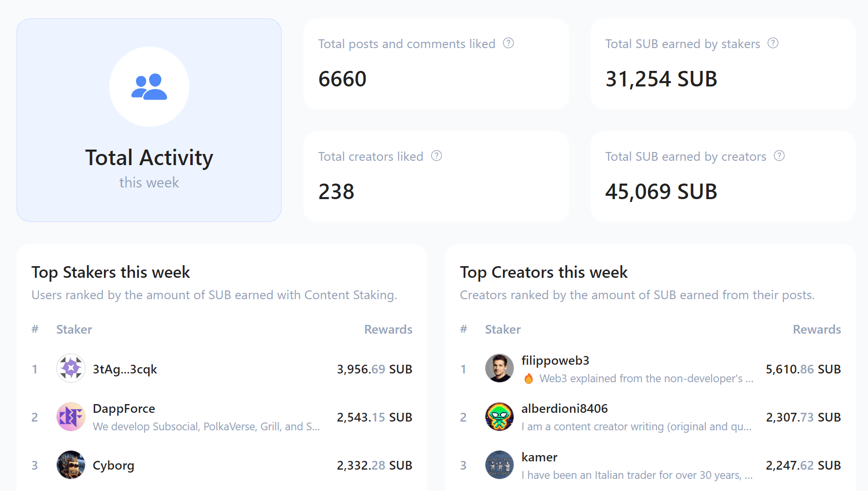868x491 pixels.
Task: Open DappForce staker name link
Action: tap(124, 408)
